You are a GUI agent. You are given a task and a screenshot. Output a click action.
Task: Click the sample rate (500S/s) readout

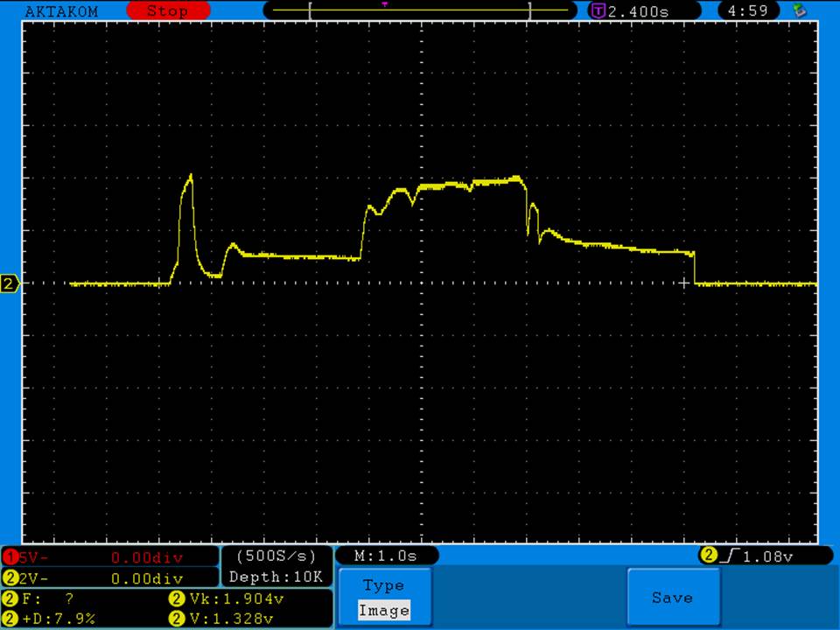point(276,556)
